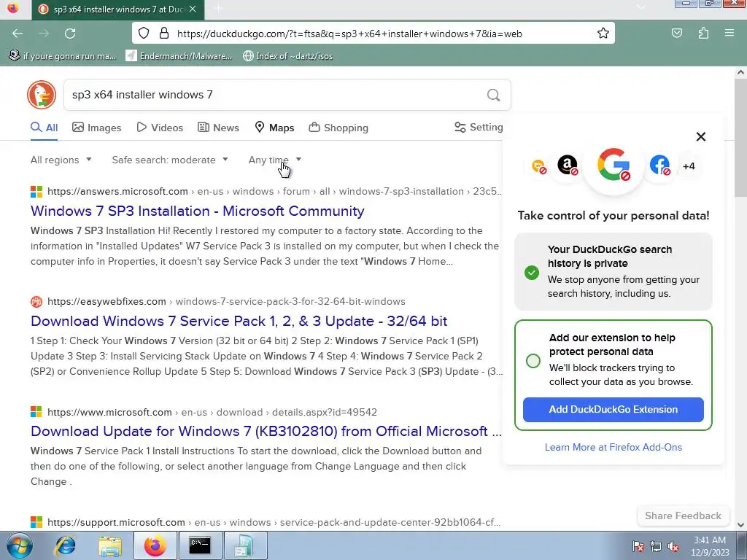Click the Amazon tracker blocked icon
The image size is (747, 560).
point(568,166)
